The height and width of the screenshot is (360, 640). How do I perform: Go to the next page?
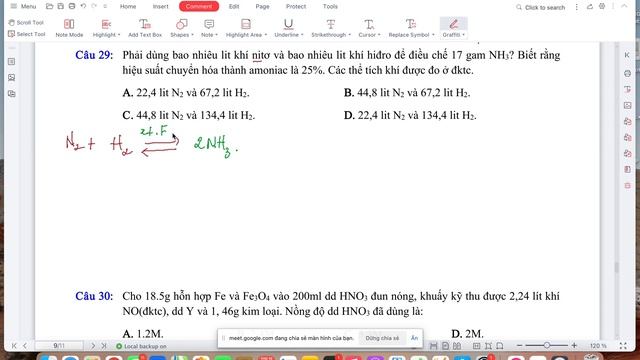(x=93, y=346)
